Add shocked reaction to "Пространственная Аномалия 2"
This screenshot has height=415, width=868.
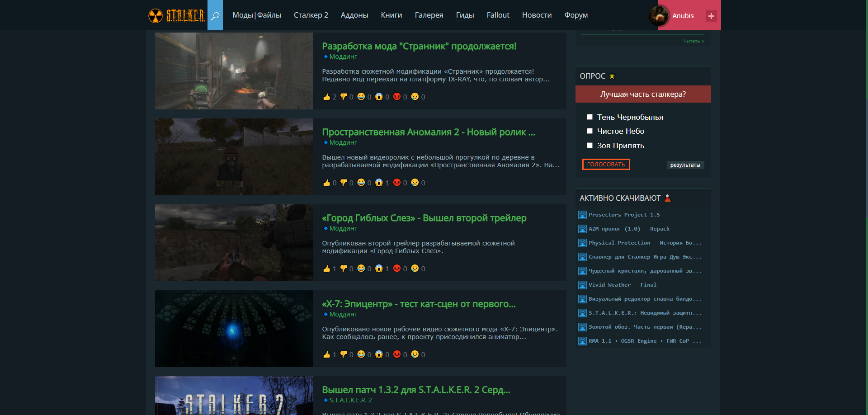point(379,183)
